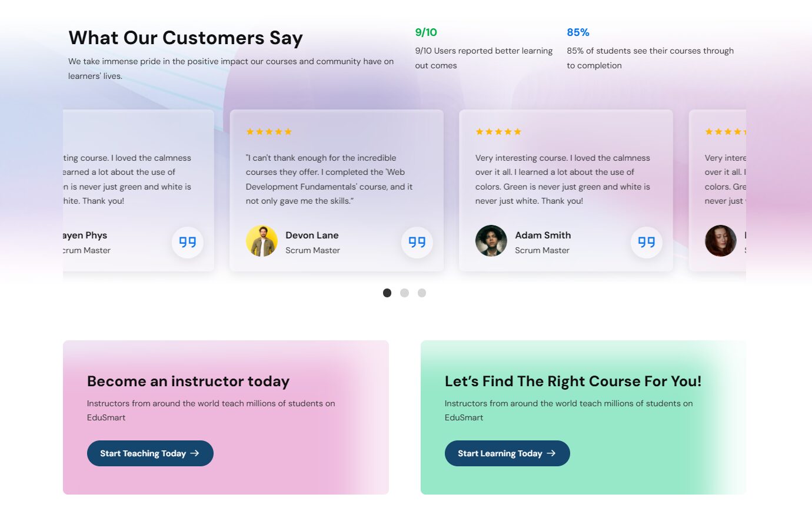The width and height of the screenshot is (812, 524).
Task: Jump to the third carousel dot
Action: click(x=422, y=293)
